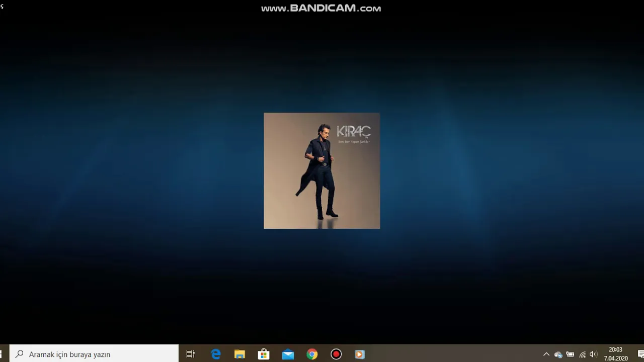Image resolution: width=644 pixels, height=362 pixels.
Task: Show hidden system tray icons
Action: (x=546, y=354)
